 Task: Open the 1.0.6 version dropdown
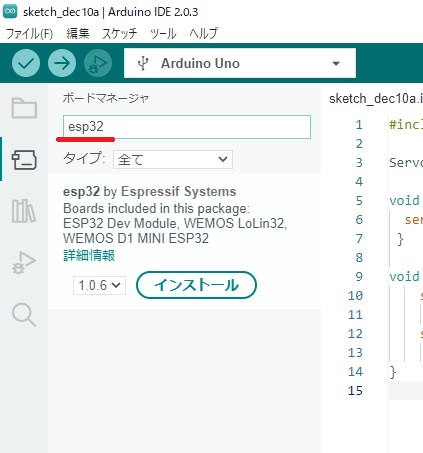tap(99, 285)
